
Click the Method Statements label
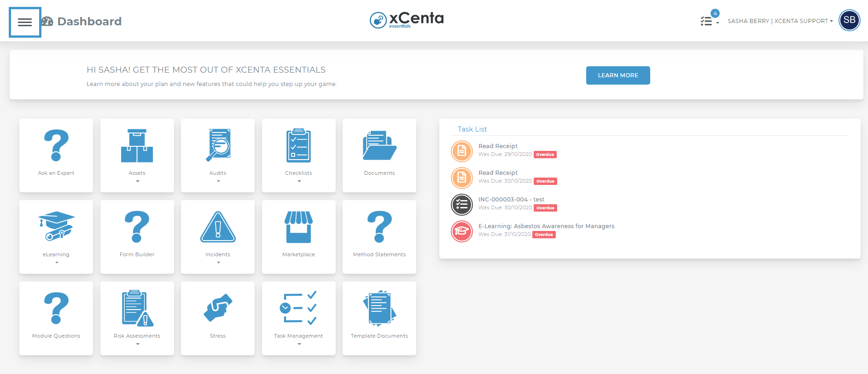click(x=379, y=255)
